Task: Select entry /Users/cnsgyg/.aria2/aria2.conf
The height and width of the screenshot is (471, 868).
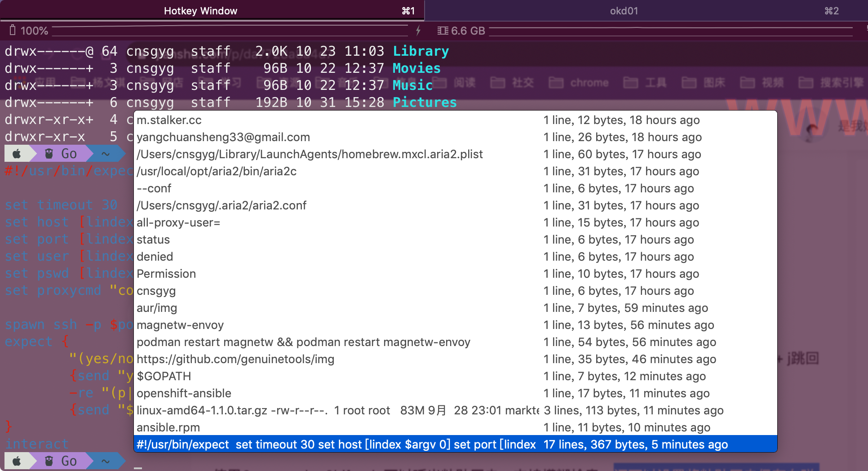Action: coord(456,205)
